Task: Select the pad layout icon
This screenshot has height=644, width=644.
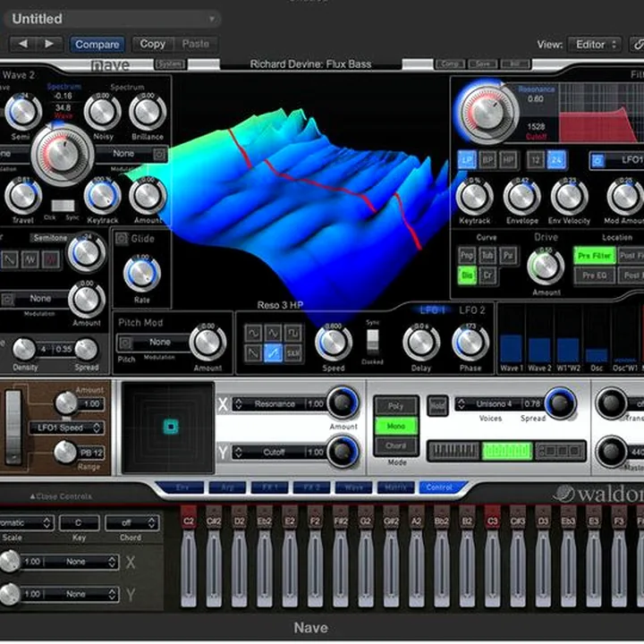Action: 560,451
